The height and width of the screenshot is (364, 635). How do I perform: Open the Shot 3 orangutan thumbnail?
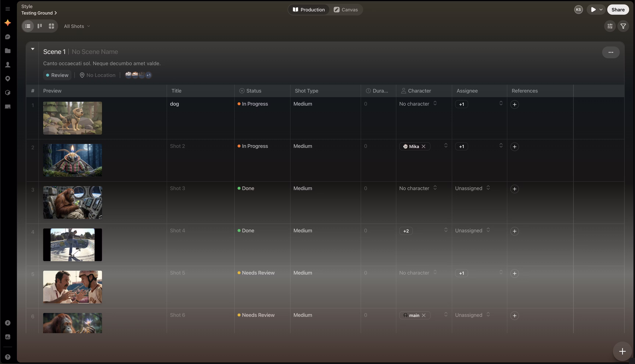(73, 203)
